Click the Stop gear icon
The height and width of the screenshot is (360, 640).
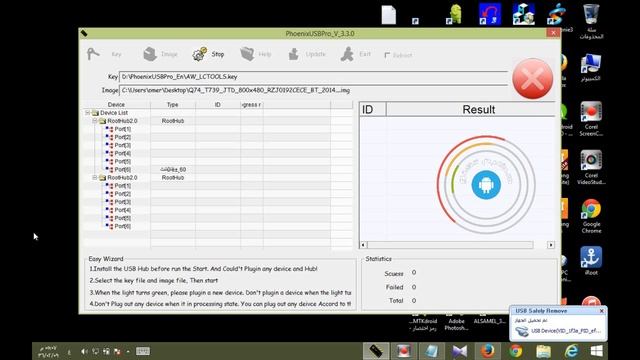(x=200, y=54)
